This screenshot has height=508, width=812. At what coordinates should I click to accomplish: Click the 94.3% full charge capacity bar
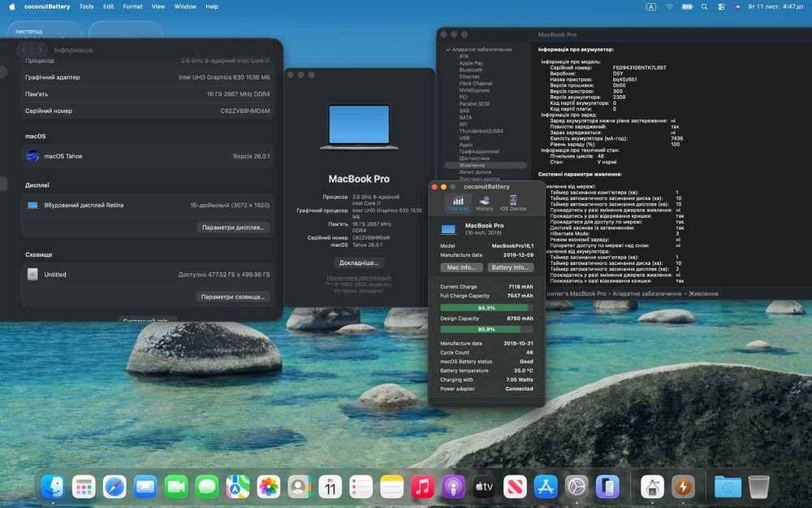[486, 308]
